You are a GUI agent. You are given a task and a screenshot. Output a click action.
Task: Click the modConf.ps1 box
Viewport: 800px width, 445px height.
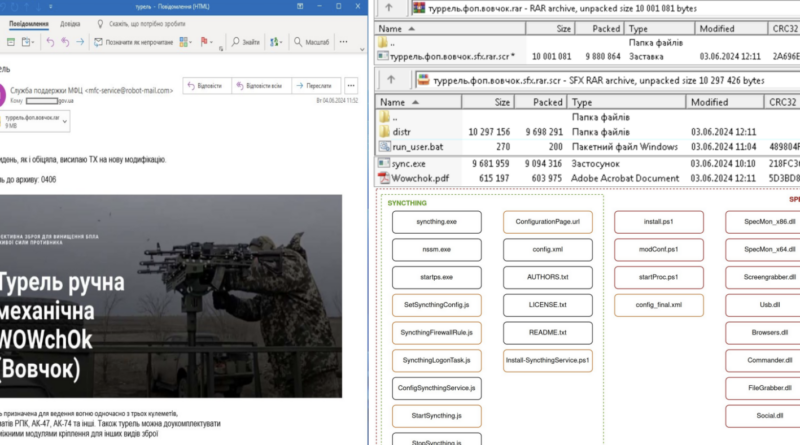pos(659,250)
